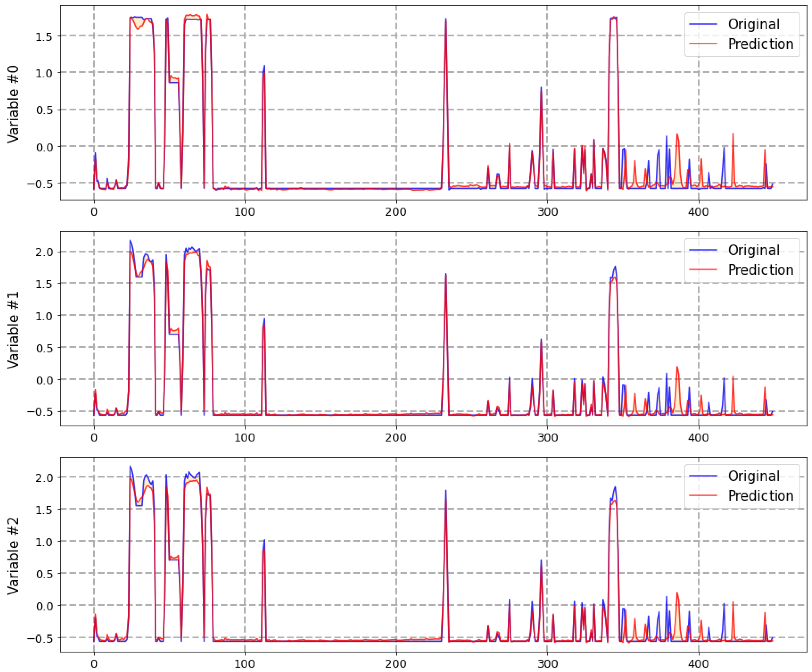Select 'Prediction' legend text in Variable #0 plot

[761, 44]
